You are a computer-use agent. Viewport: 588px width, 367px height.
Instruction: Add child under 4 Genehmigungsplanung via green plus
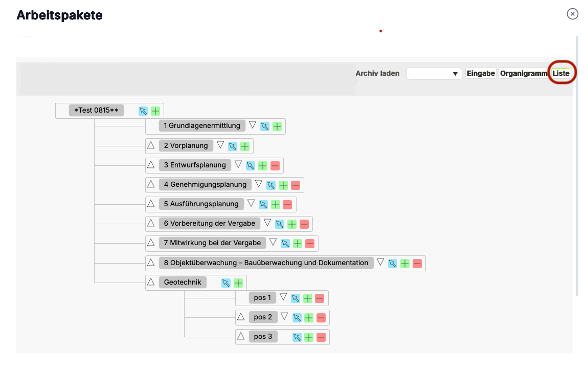(283, 185)
